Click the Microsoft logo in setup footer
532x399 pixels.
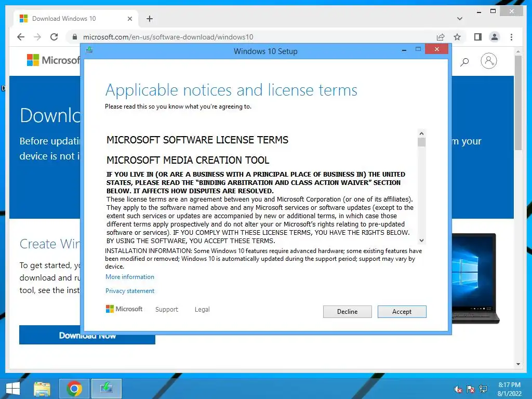124,309
